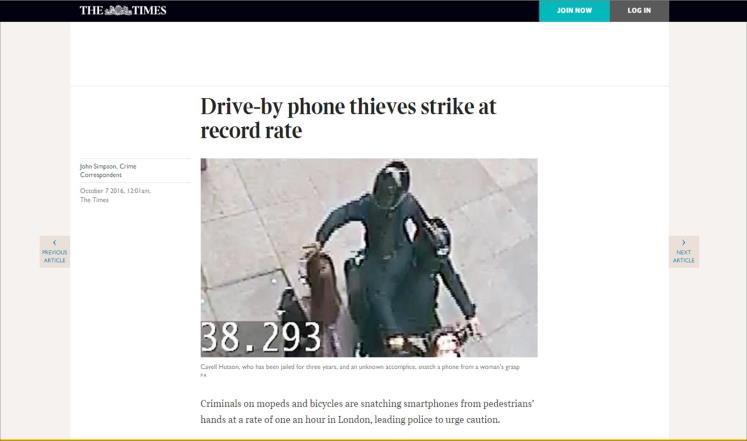The height and width of the screenshot is (441, 747).
Task: Click the 'Correspondent' byline text
Action: 101,175
